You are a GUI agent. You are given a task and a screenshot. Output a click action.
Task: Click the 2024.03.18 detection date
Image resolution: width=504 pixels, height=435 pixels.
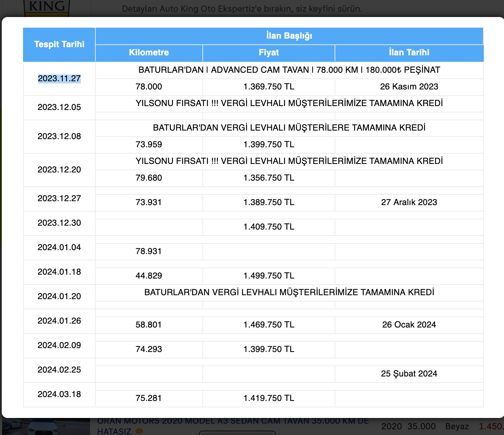pos(59,395)
